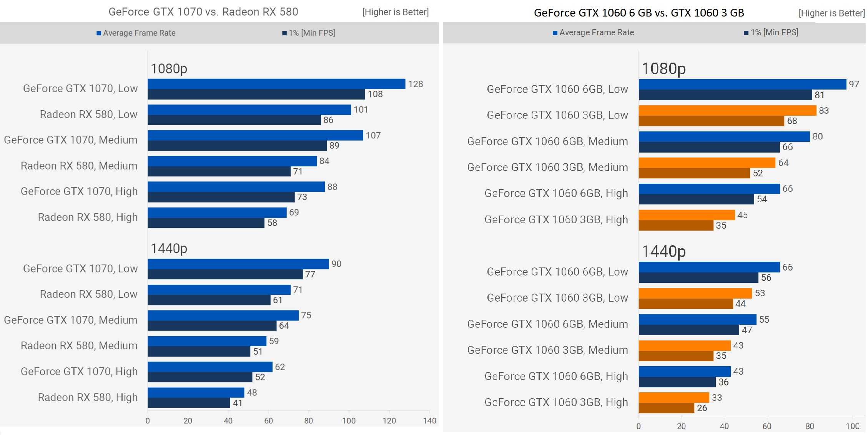Click the value label '81' in right chart

click(x=820, y=95)
